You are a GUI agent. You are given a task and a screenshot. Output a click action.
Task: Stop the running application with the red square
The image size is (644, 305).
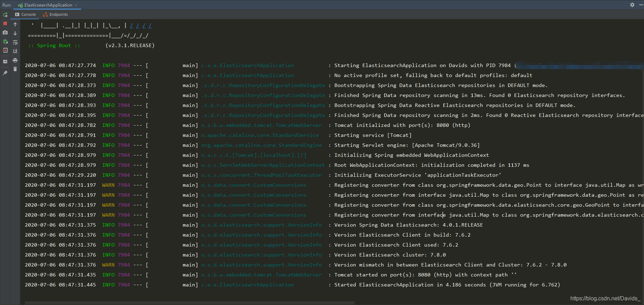pos(5,23)
